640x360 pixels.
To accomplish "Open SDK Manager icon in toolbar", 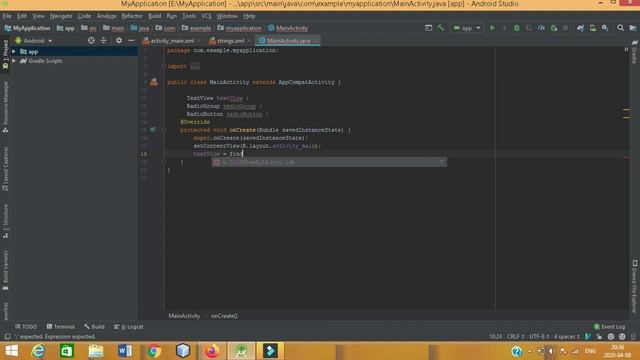I will (x=605, y=28).
